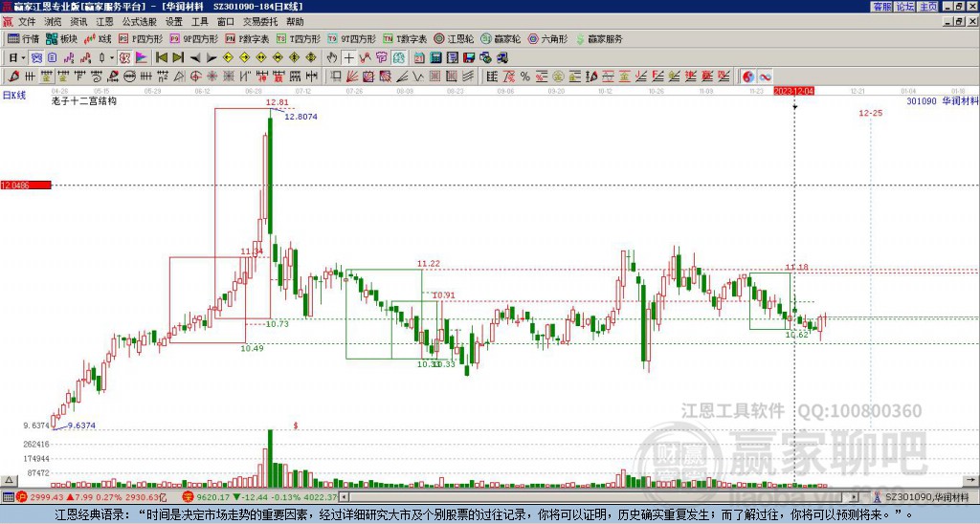Screen dimensions: 980x524
Task: Open the 江恩 menu
Action: coord(104,22)
